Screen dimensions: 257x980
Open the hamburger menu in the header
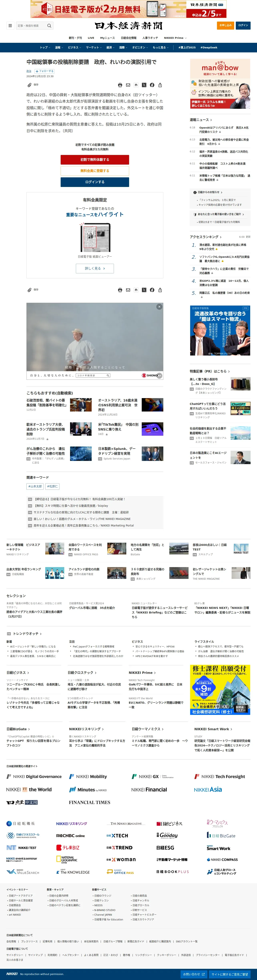(x=10, y=25)
